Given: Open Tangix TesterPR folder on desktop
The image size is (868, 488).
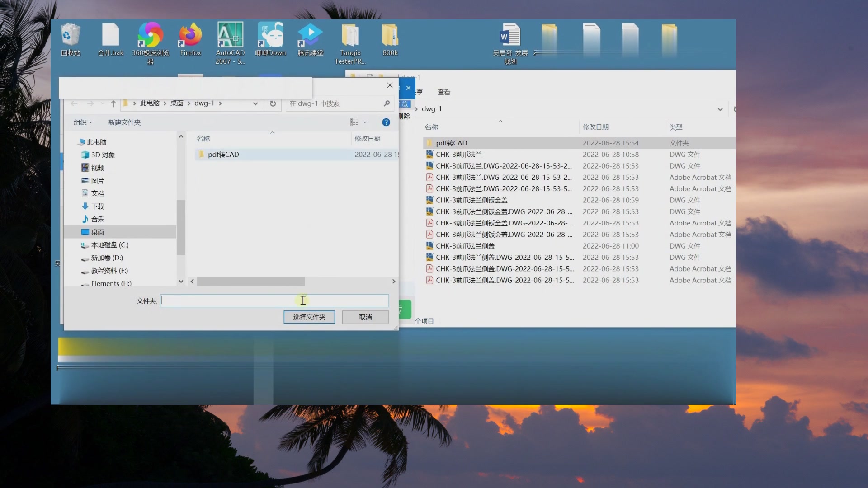Looking at the screenshot, I should coord(350,43).
